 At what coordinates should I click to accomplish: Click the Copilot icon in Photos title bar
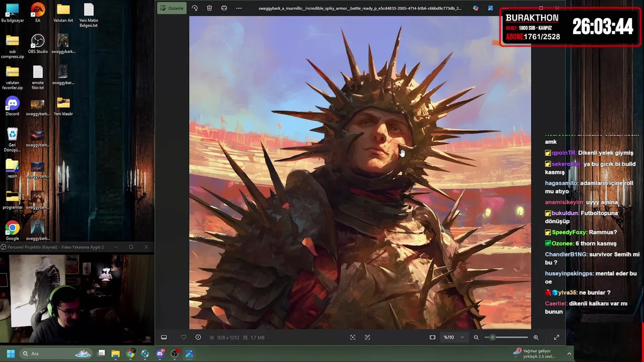coord(475,8)
